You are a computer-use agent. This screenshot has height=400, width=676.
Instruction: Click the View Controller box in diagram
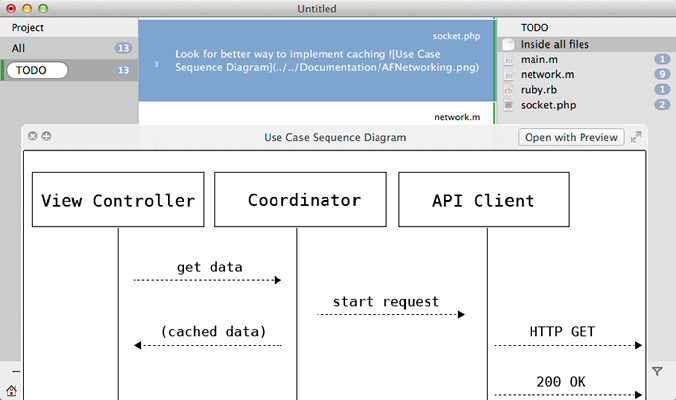[x=118, y=200]
